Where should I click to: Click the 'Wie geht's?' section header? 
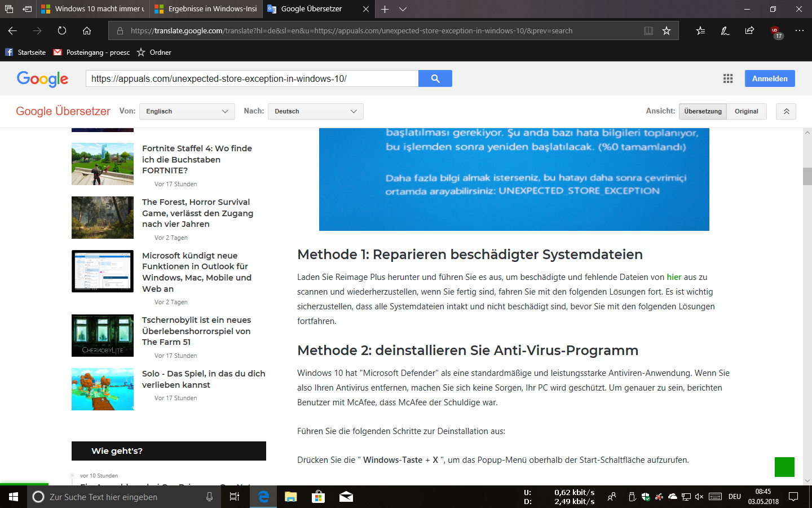tap(169, 451)
